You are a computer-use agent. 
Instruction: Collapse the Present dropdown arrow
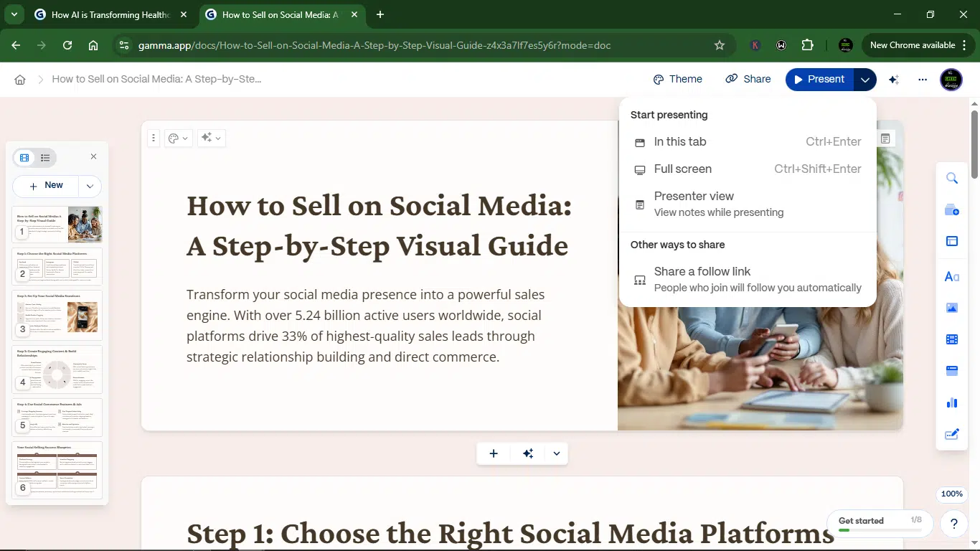point(865,80)
